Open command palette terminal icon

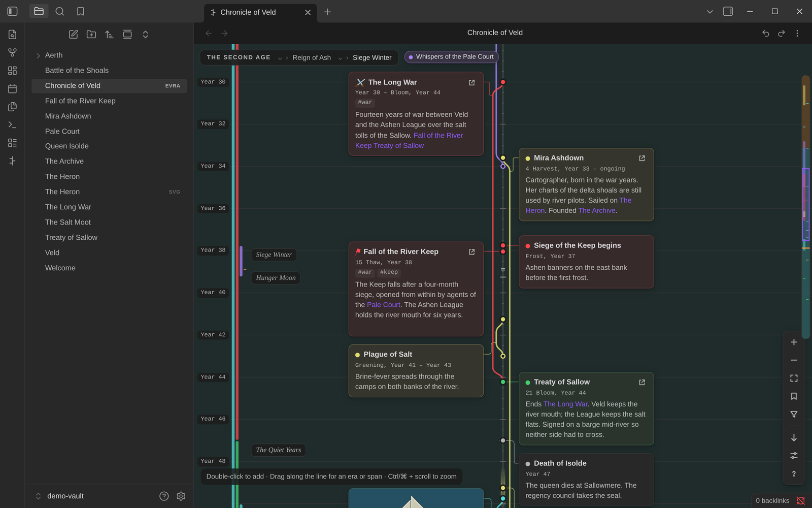point(13,124)
